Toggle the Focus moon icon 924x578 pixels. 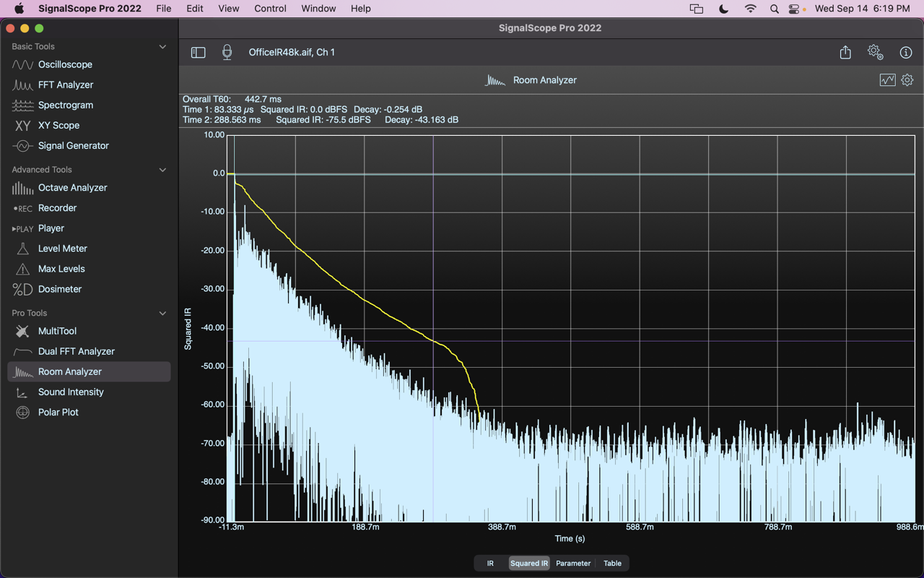[723, 9]
